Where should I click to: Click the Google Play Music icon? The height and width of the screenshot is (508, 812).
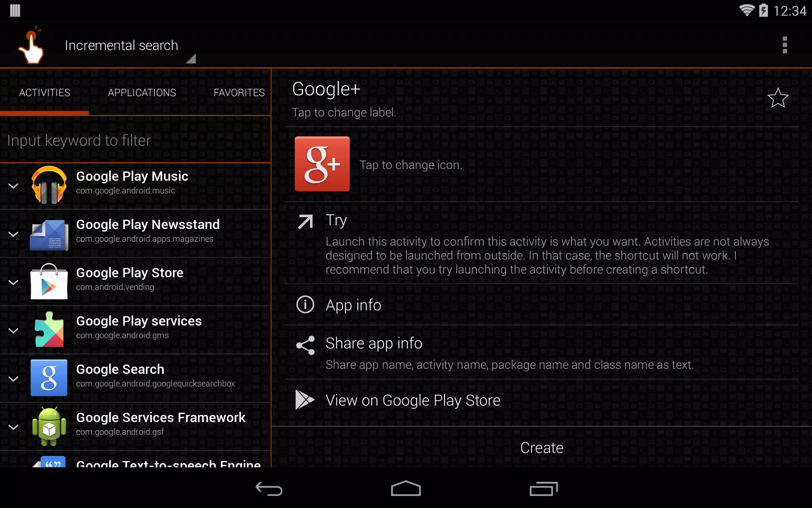click(49, 182)
